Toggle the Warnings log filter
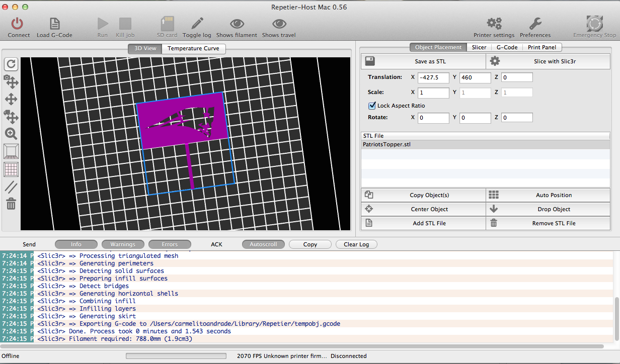The image size is (620, 364). (123, 244)
